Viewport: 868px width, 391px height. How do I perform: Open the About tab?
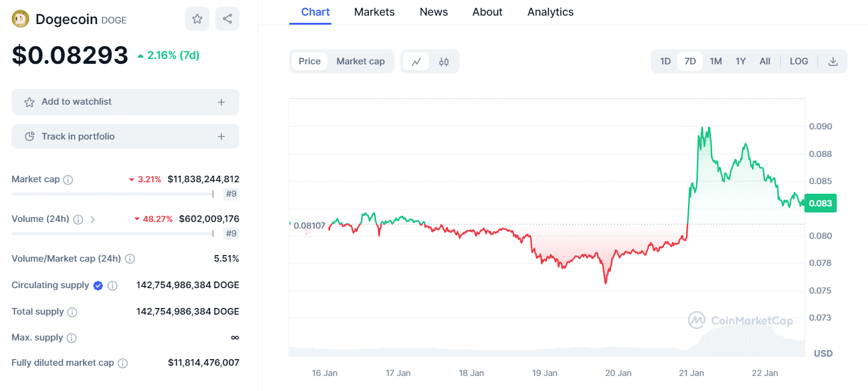[487, 12]
